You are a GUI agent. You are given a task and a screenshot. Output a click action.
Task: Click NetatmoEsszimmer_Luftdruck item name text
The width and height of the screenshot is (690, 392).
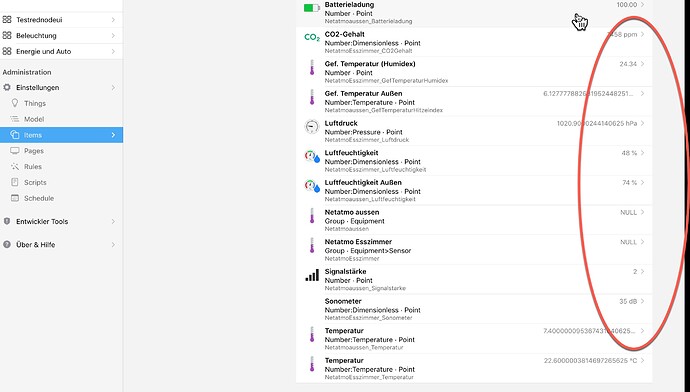367,140
